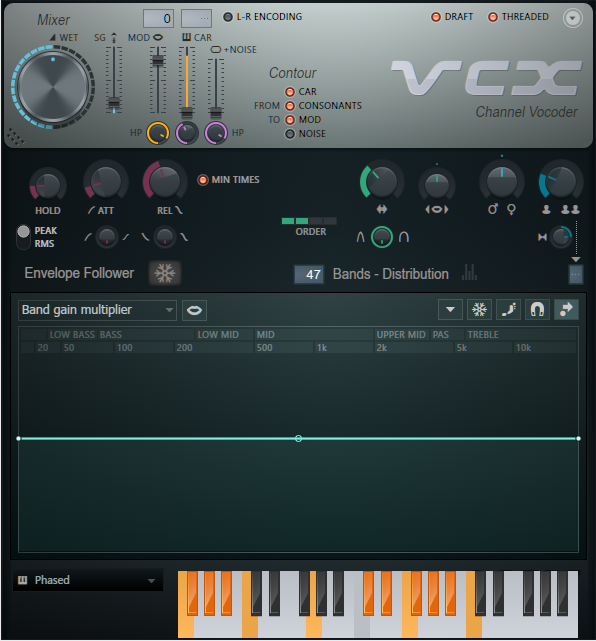
Task: Open the Phased carrier preset dropdown
Action: click(87, 580)
